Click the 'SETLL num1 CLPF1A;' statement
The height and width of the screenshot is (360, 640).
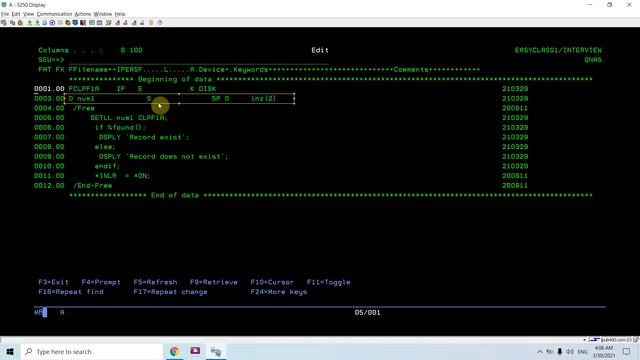click(x=129, y=118)
